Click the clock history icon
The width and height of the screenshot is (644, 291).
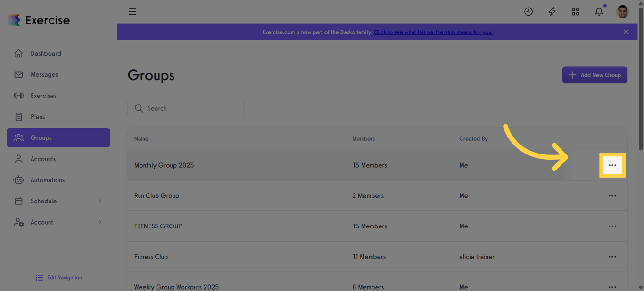528,11
